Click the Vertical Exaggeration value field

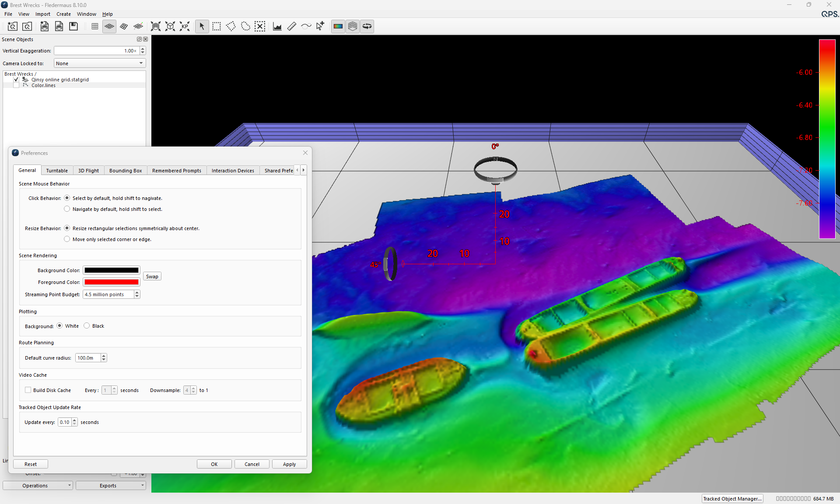point(96,51)
